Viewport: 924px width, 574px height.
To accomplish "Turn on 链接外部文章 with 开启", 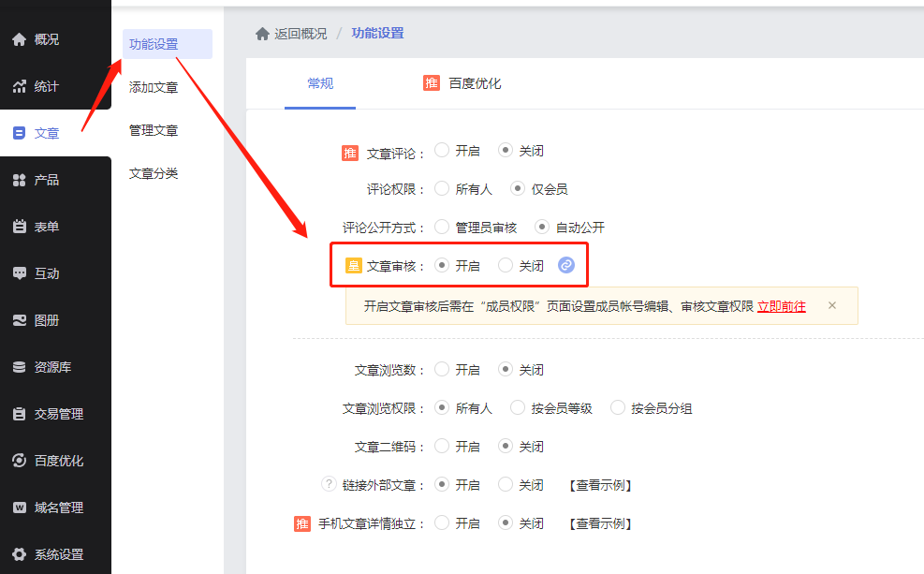I will [x=442, y=484].
